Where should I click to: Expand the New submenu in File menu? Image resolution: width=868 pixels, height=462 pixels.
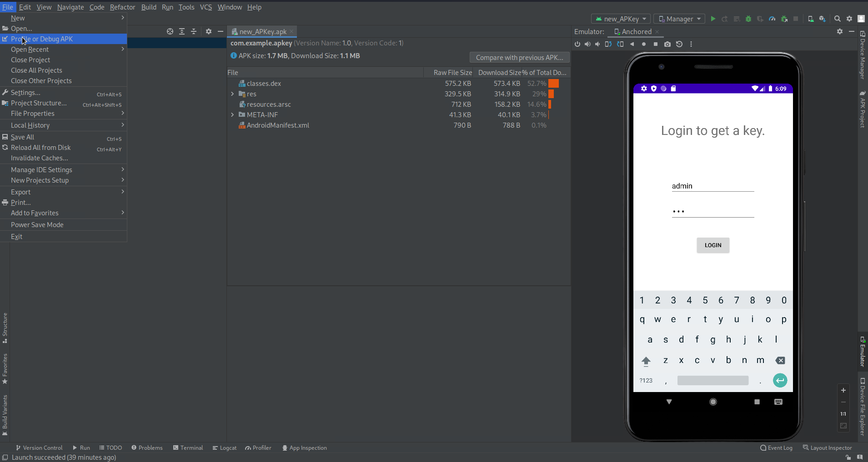tap(64, 18)
